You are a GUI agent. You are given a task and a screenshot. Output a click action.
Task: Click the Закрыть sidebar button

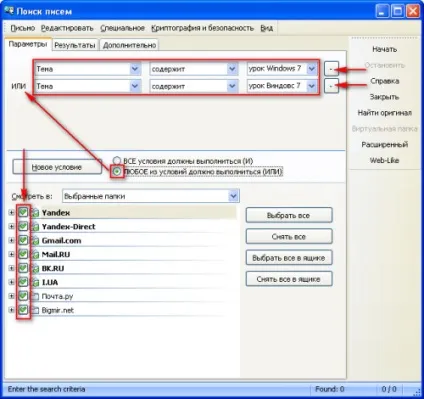tap(384, 97)
